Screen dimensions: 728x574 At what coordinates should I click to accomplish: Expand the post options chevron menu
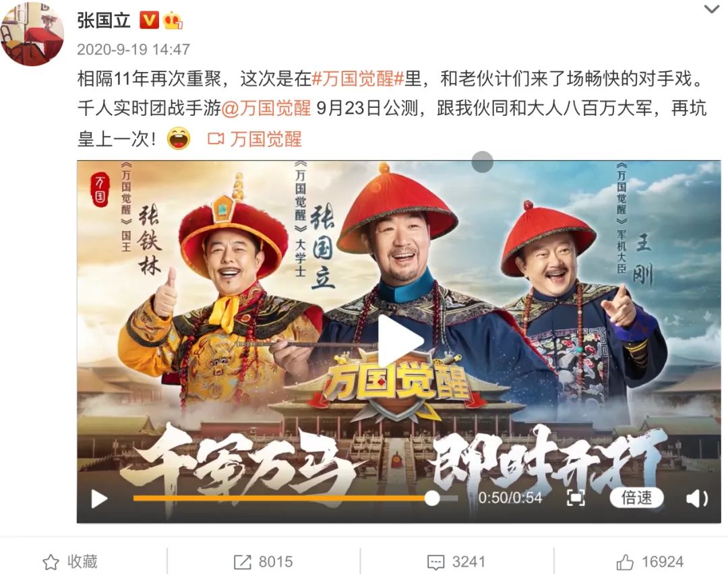click(712, 9)
